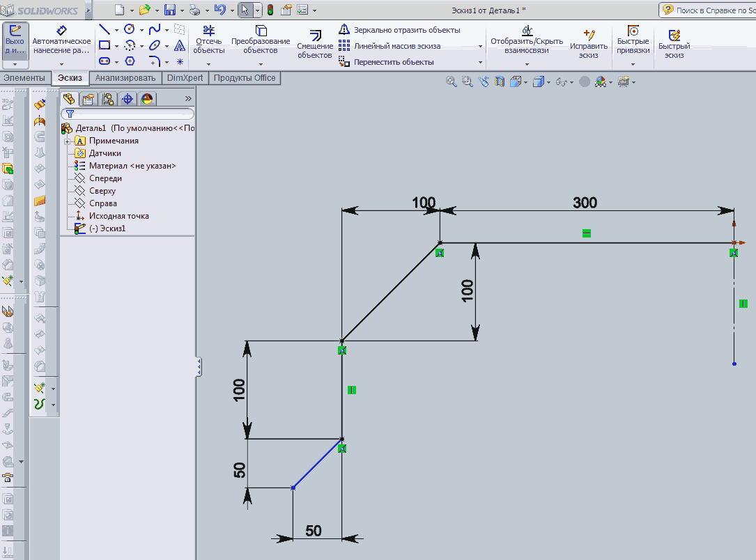The width and height of the screenshot is (756, 560).
Task: Click the Zoom to Fit magnifier icon
Action: point(451,81)
